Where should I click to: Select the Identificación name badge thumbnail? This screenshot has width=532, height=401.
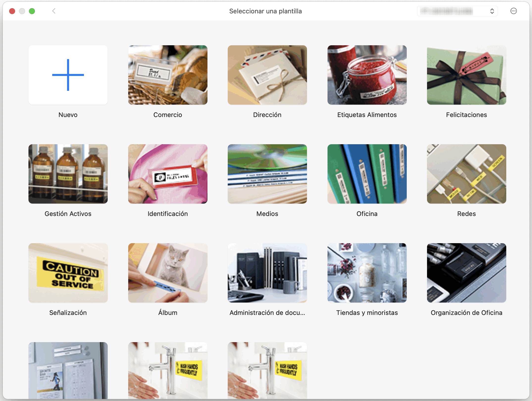click(168, 174)
